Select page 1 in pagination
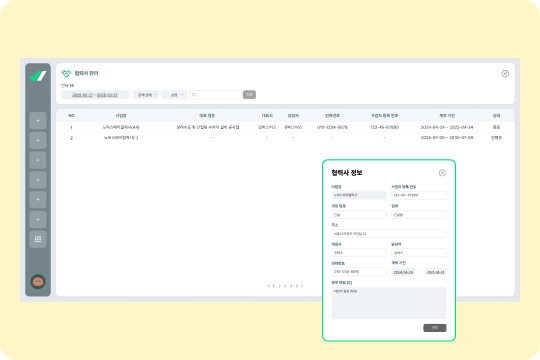Viewport: 540px width, 360px height. pyautogui.click(x=274, y=286)
